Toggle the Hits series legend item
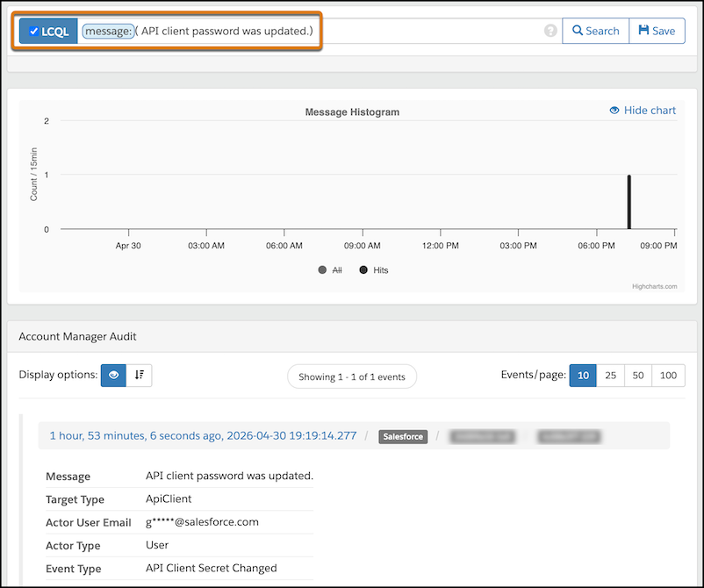Image resolution: width=704 pixels, height=588 pixels. tap(374, 269)
